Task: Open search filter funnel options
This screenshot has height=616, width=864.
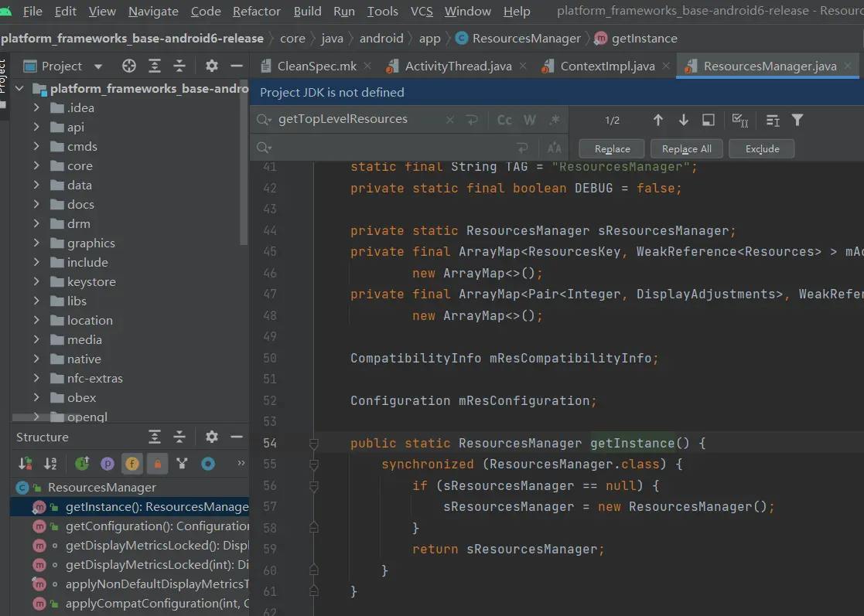Action: coord(797,120)
